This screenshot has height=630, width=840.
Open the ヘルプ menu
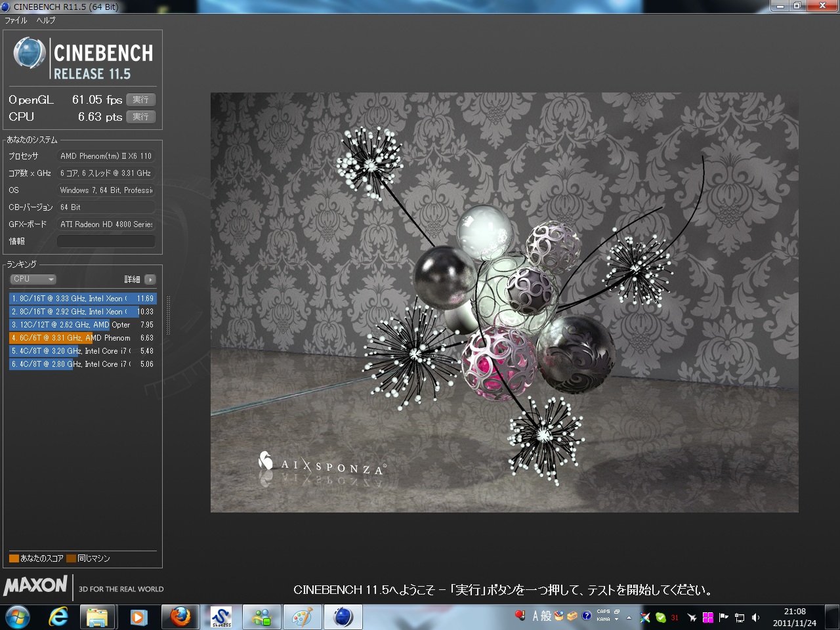point(46,20)
